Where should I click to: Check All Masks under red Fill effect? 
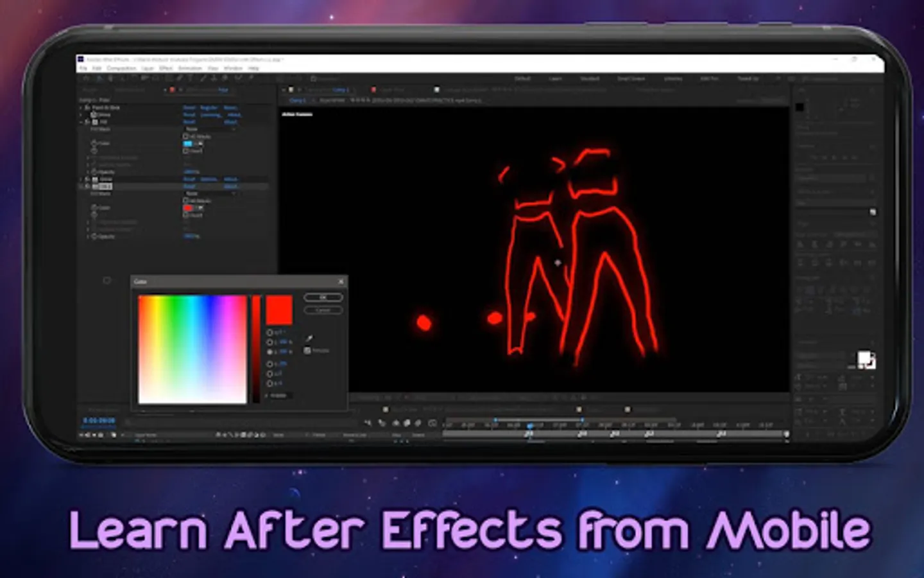(185, 200)
